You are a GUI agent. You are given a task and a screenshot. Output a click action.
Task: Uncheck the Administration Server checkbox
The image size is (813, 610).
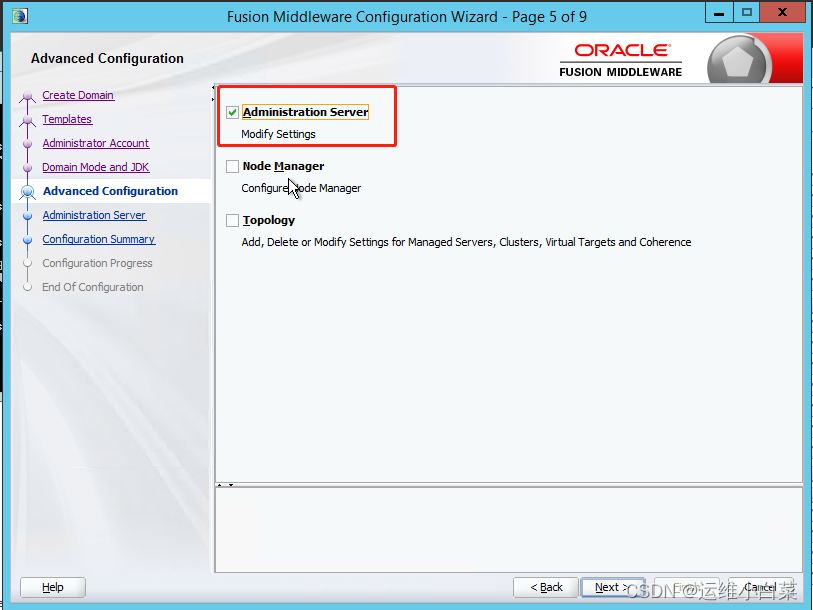232,112
